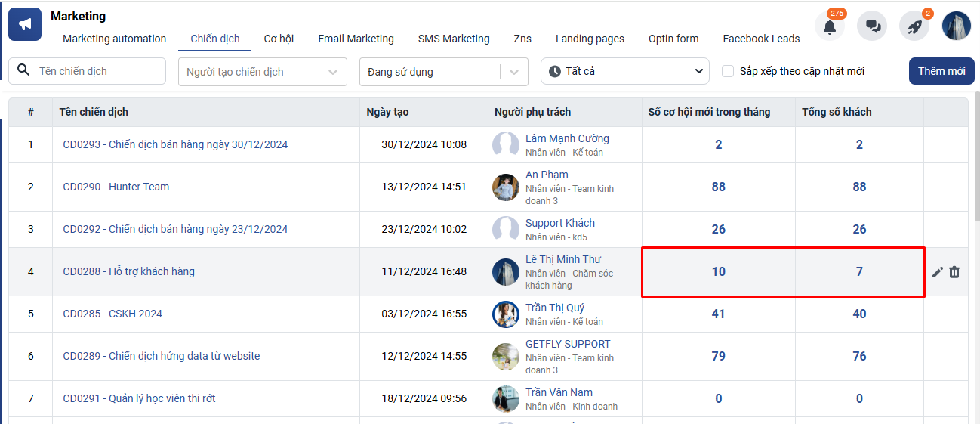Open the notifications bell icon
This screenshot has width=980, height=424.
click(x=829, y=26)
